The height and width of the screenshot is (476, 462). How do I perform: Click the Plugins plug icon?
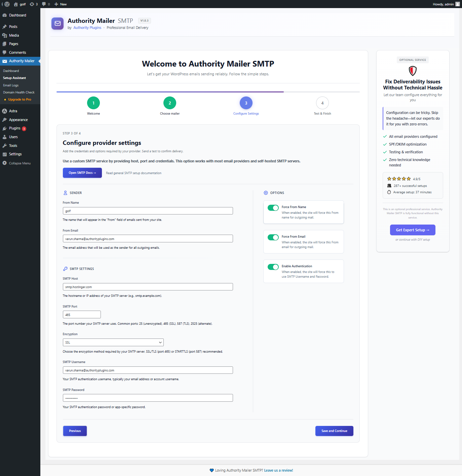[5, 128]
